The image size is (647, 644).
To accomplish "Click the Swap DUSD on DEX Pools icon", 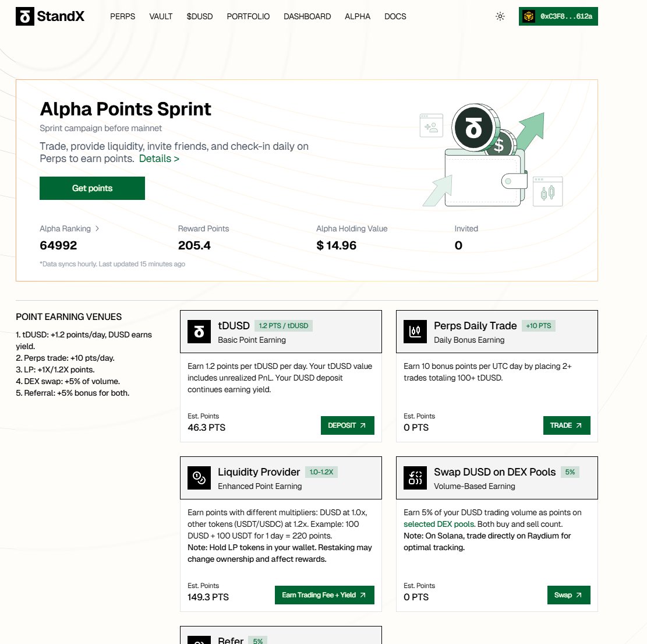I will [x=415, y=478].
